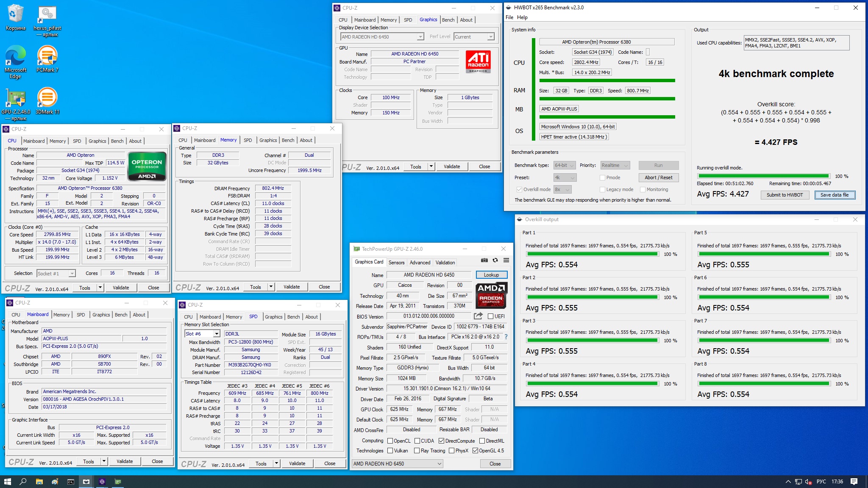Click the CPU-Z purple taskbar icon

tap(102, 482)
